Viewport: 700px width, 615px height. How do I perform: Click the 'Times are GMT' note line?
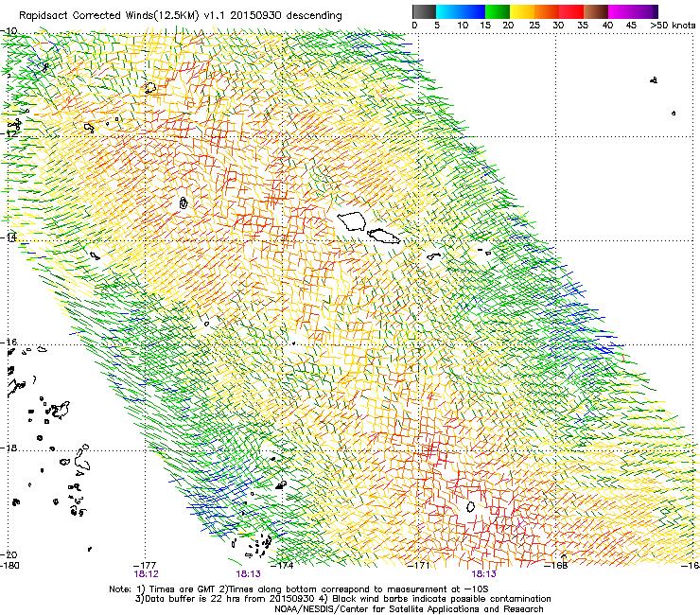point(299,589)
